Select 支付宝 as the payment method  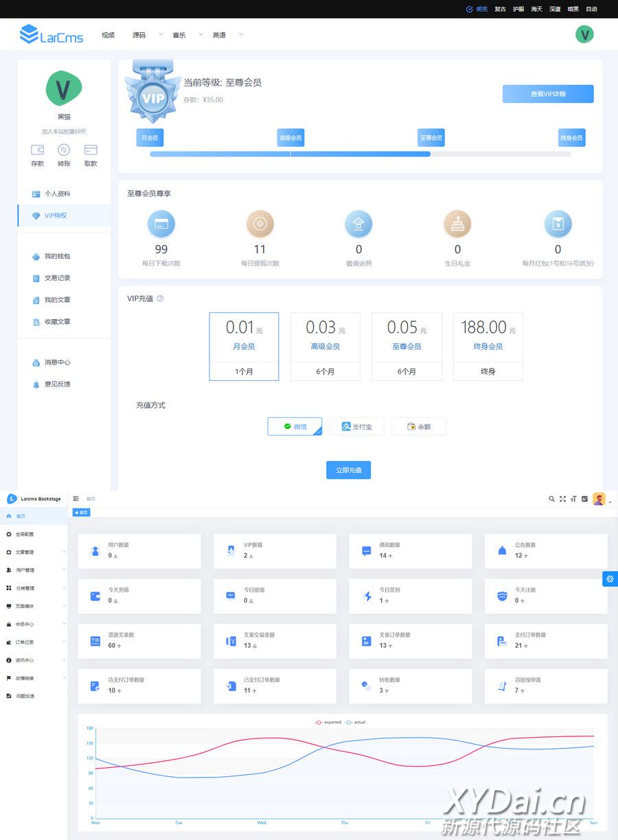[356, 426]
